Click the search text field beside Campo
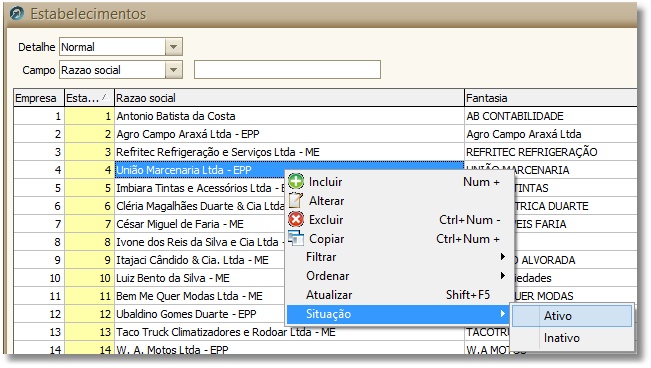The width and height of the screenshot is (651, 368). coord(287,70)
